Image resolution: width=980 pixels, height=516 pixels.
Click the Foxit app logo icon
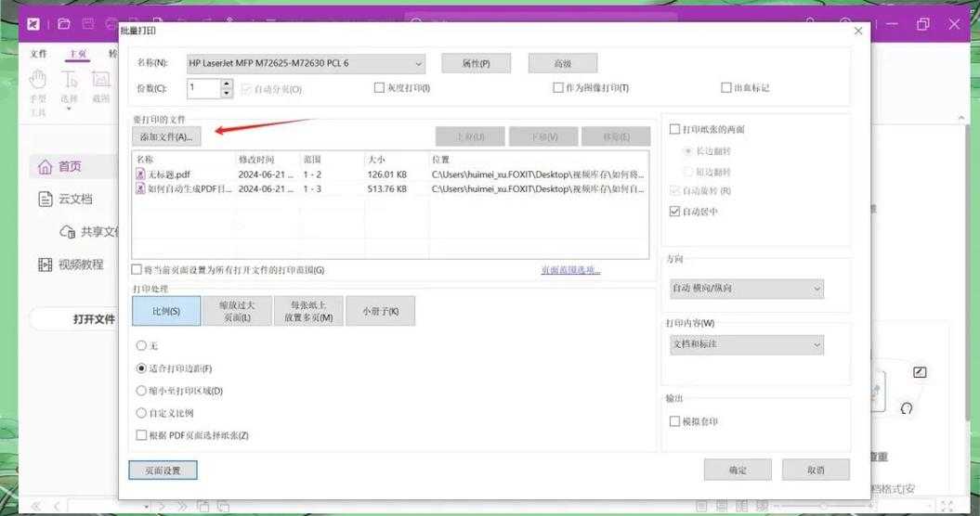pos(33,23)
